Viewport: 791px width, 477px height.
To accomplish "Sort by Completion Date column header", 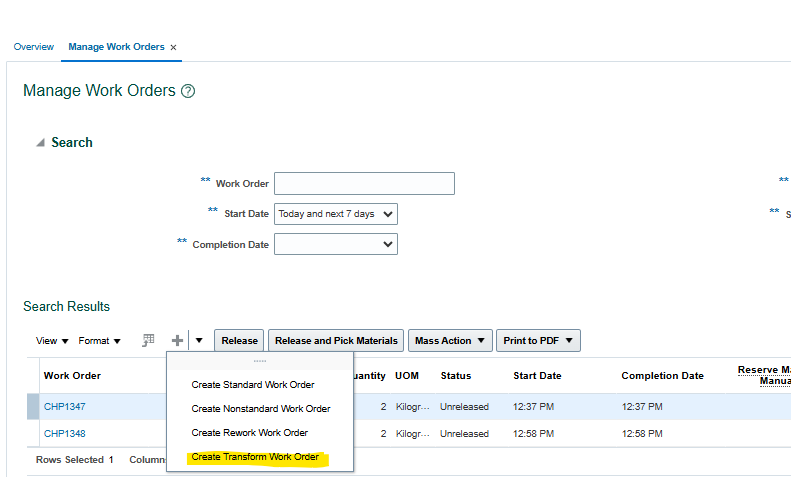I will pyautogui.click(x=662, y=376).
